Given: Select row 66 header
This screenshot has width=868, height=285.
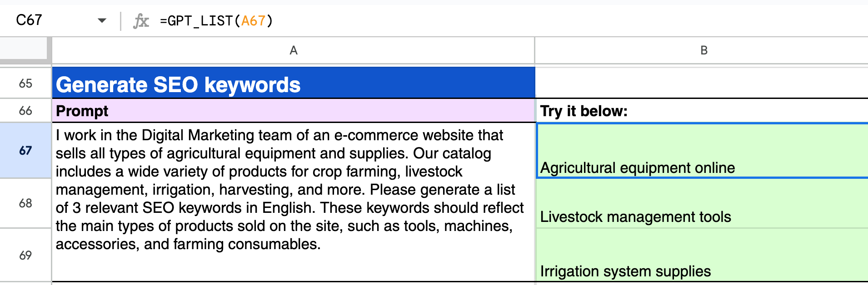Looking at the screenshot, I should coord(25,111).
